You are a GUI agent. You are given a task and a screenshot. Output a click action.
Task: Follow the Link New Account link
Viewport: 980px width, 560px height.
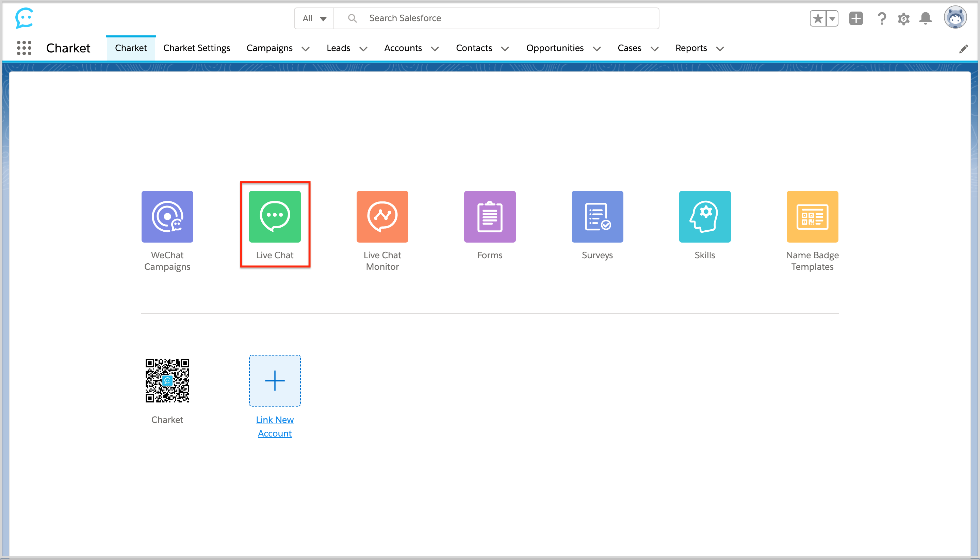pyautogui.click(x=275, y=426)
